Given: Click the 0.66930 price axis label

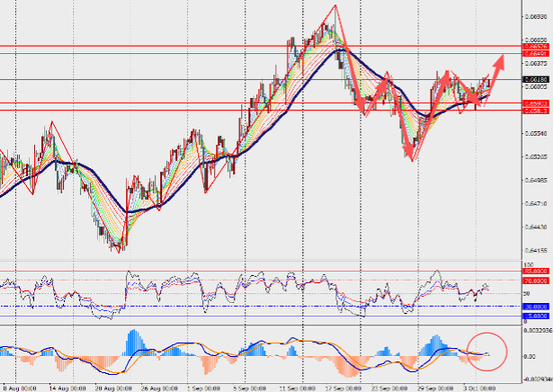Looking at the screenshot, I should [537, 16].
